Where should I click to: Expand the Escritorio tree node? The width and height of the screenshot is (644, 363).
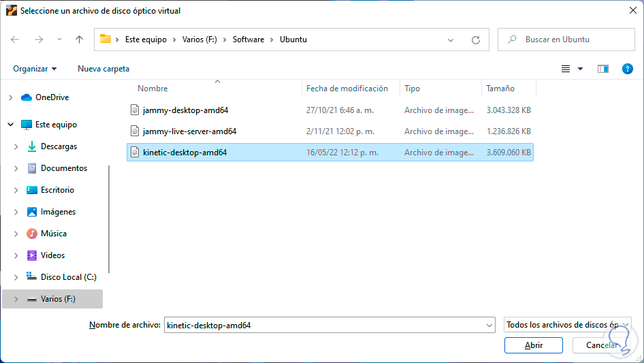tap(16, 190)
